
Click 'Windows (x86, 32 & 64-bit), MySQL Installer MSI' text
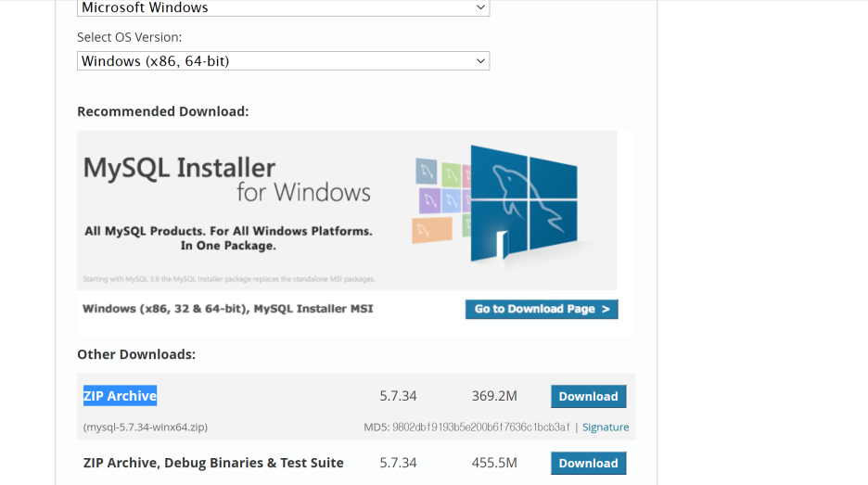click(x=227, y=309)
